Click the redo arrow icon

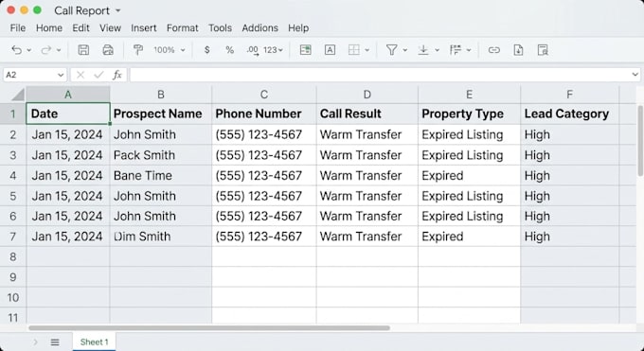pos(46,50)
